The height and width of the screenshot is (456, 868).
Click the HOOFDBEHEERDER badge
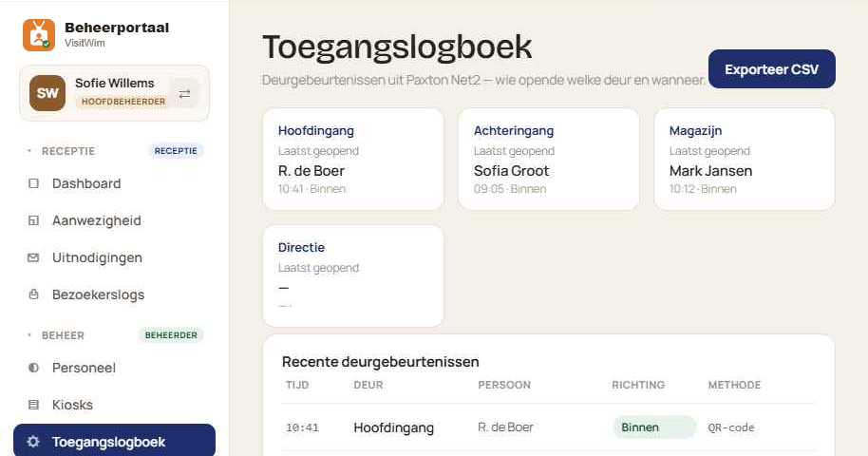(123, 102)
